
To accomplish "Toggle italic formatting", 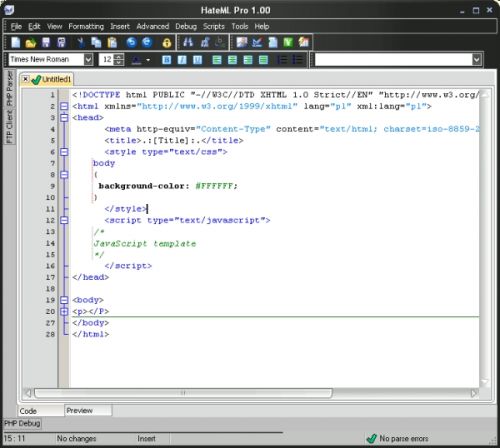I will [x=182, y=60].
